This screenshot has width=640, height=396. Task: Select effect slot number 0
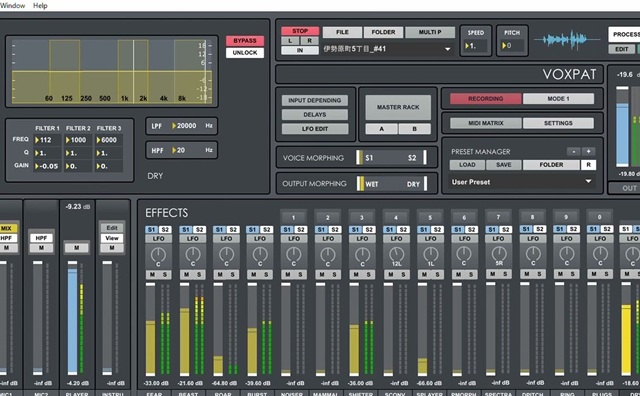[x=599, y=217]
